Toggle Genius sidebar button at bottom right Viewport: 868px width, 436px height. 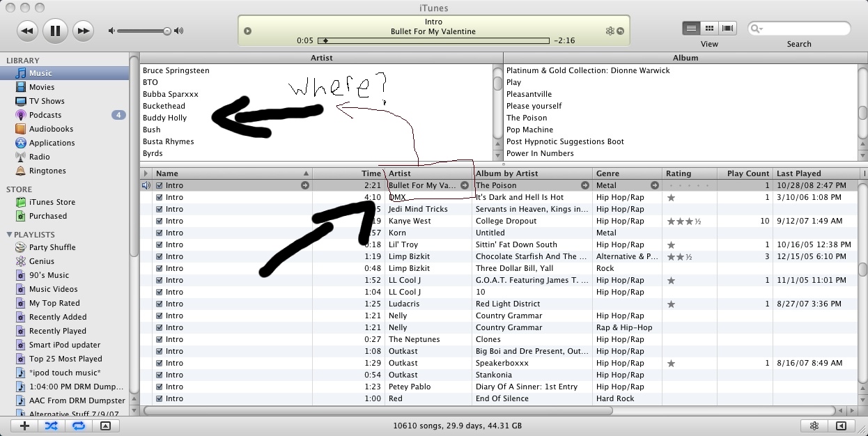pyautogui.click(x=842, y=426)
